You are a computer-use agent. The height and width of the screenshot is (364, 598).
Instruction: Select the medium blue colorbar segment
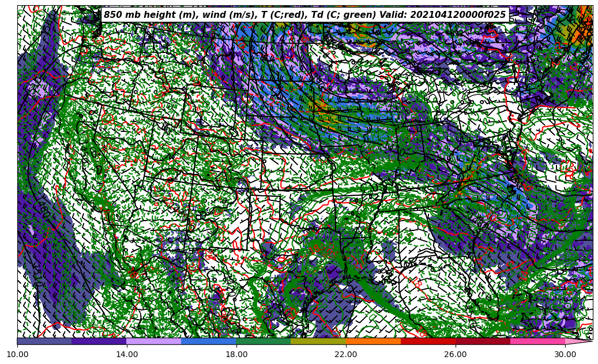tap(209, 341)
